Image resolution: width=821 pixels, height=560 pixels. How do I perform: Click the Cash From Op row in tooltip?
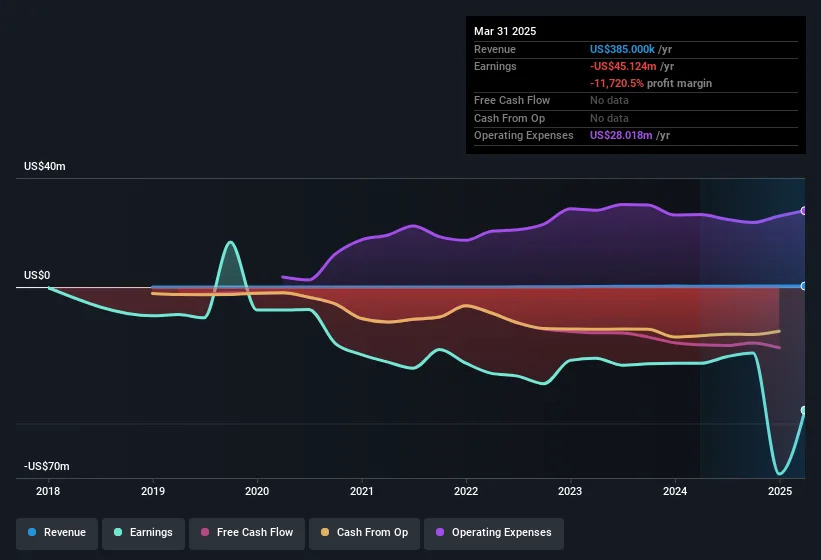pos(636,118)
